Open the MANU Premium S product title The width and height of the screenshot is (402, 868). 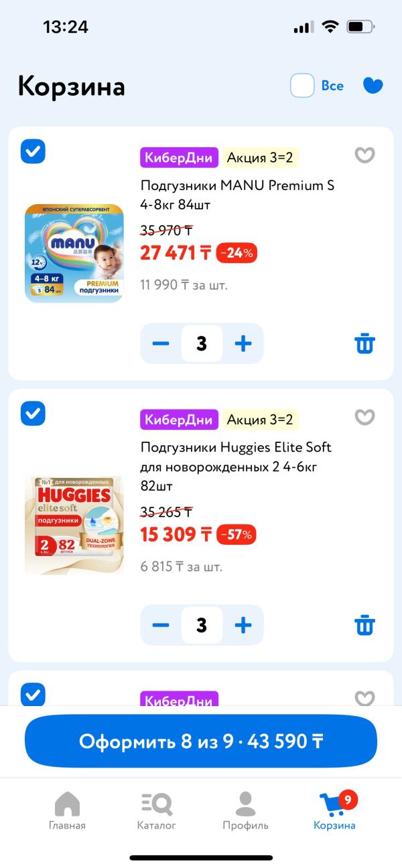[237, 195]
